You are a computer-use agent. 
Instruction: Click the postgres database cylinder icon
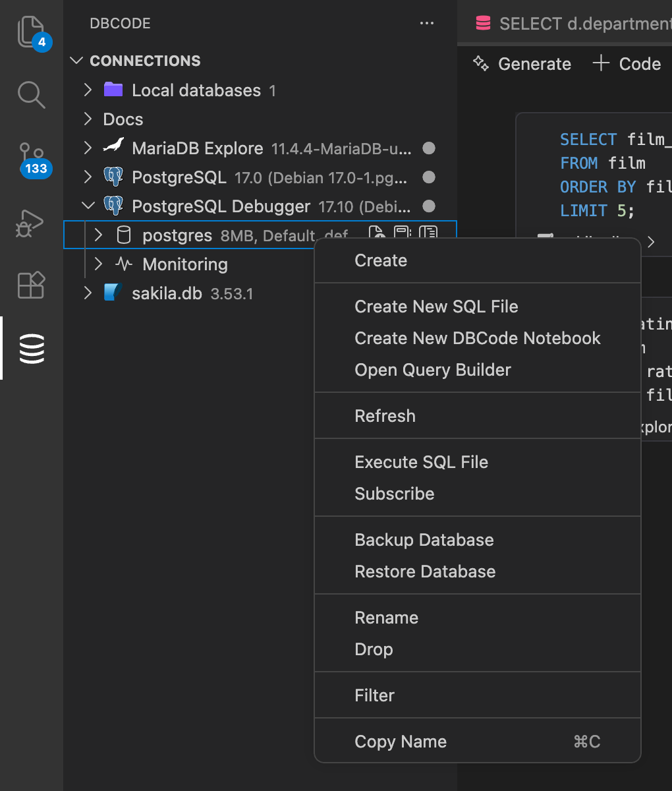click(x=124, y=235)
